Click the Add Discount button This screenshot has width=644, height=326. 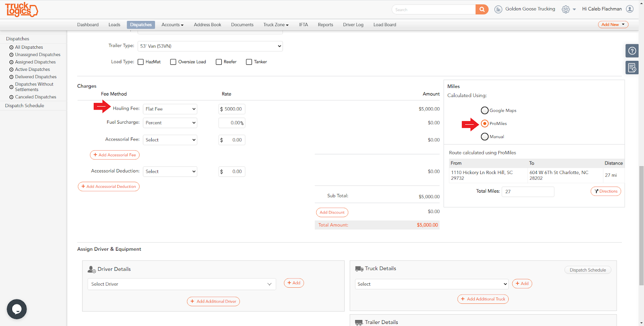click(332, 212)
